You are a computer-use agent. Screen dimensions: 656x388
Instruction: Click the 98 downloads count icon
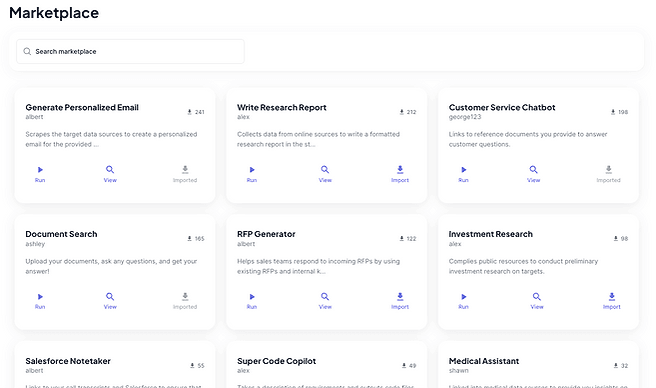point(615,239)
